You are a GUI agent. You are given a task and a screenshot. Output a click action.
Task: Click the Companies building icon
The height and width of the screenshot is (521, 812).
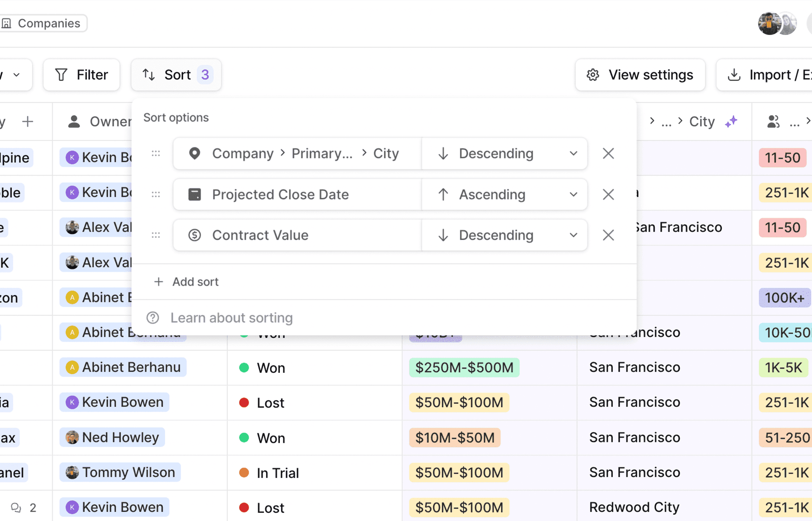pyautogui.click(x=6, y=23)
